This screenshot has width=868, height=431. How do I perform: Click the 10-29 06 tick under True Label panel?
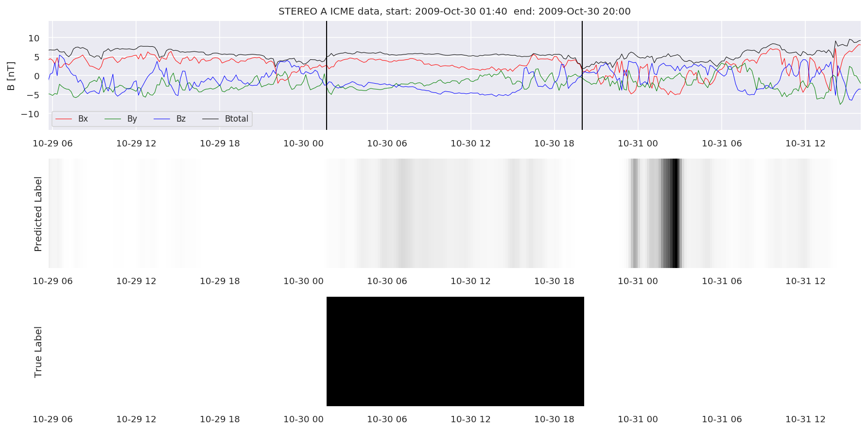pos(52,419)
